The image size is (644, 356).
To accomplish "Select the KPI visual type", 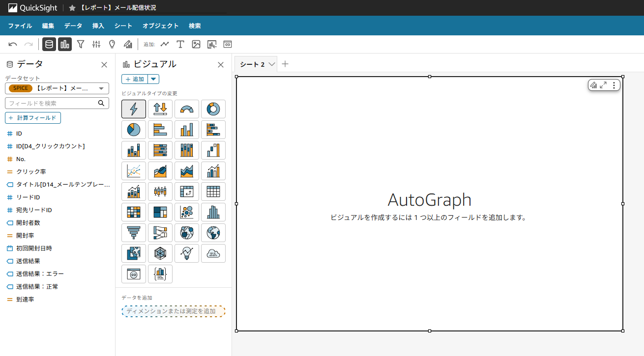I will [x=160, y=109].
